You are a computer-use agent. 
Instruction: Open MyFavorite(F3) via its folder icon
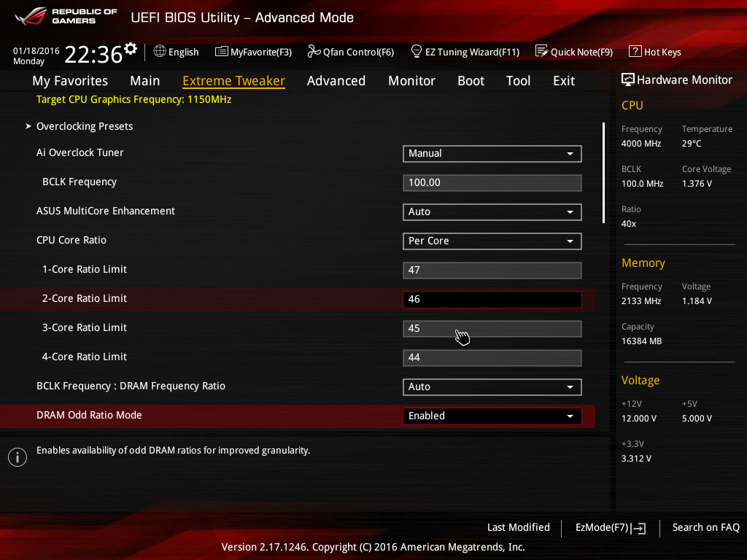point(222,52)
